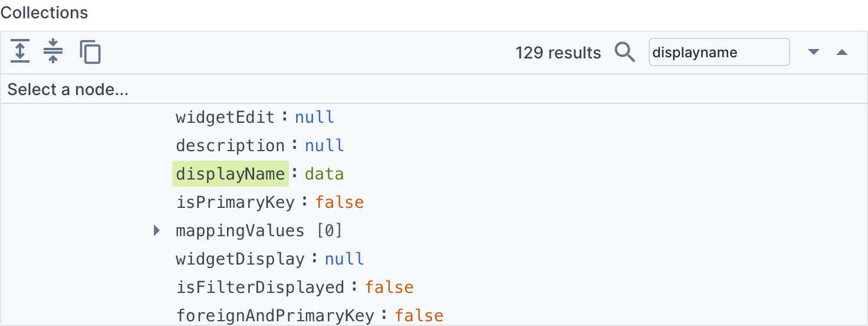Click the Collections section heading
The height and width of the screenshot is (326, 868).
[44, 12]
